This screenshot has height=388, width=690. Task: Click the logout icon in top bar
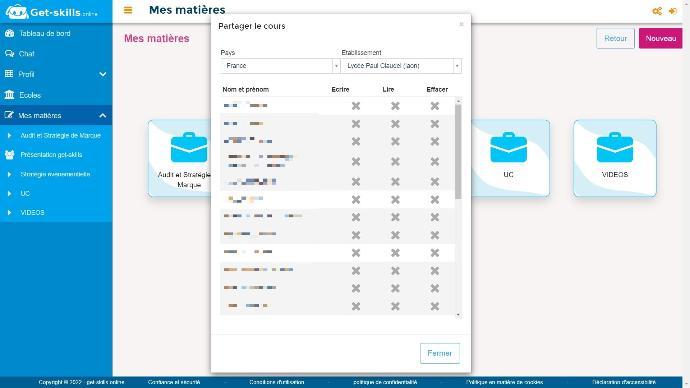click(673, 11)
